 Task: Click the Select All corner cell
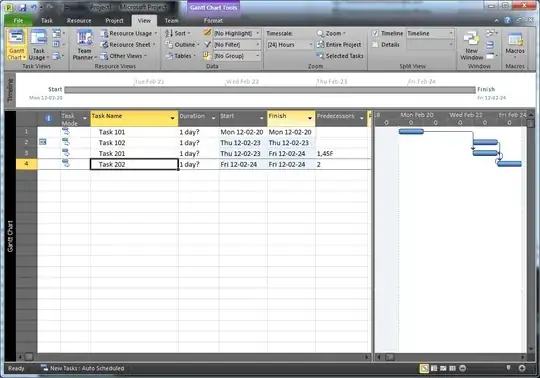[x=27, y=118]
